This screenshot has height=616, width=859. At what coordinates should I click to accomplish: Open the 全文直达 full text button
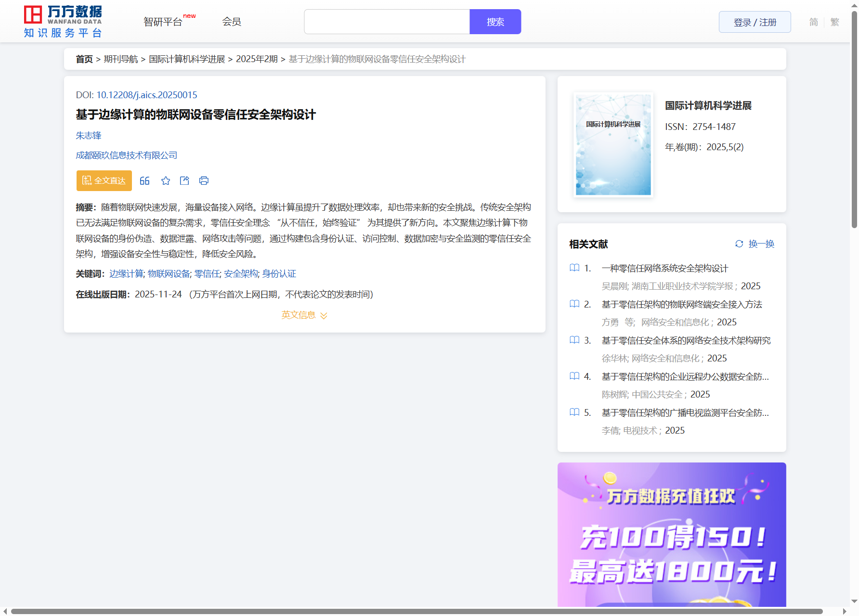104,181
